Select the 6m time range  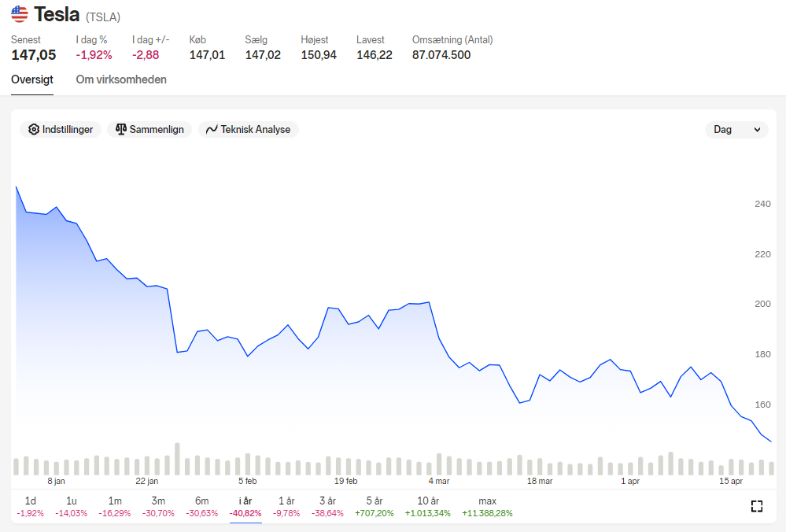point(202,507)
